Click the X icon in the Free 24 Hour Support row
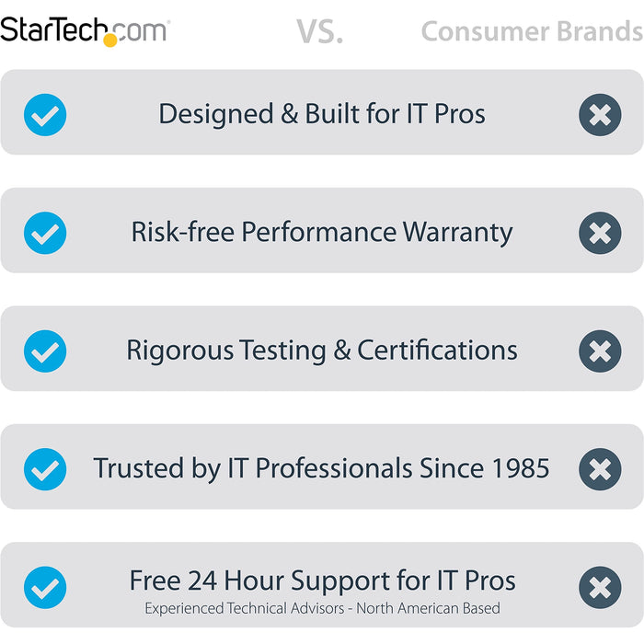This screenshot has width=644, height=644. click(x=599, y=587)
